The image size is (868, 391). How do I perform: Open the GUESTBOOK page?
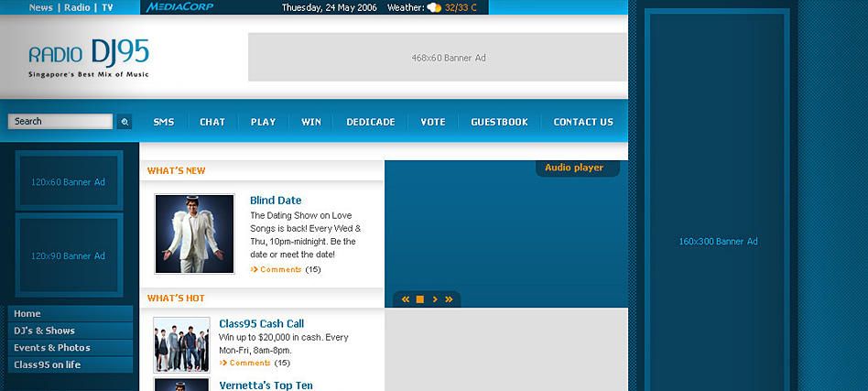(x=499, y=123)
